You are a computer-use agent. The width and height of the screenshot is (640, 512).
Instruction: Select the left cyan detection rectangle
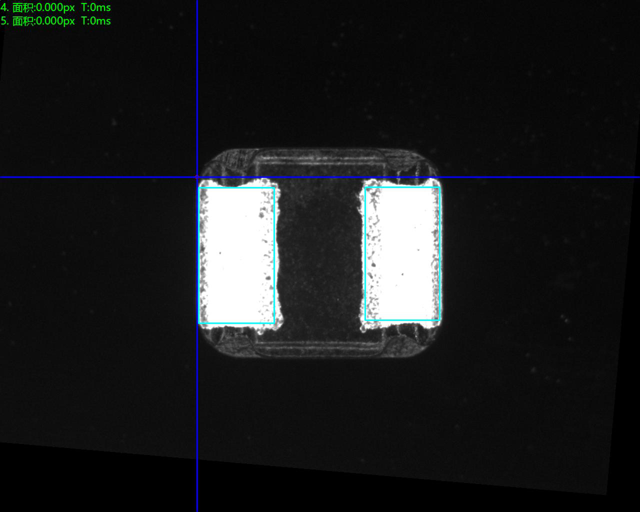pos(238,254)
